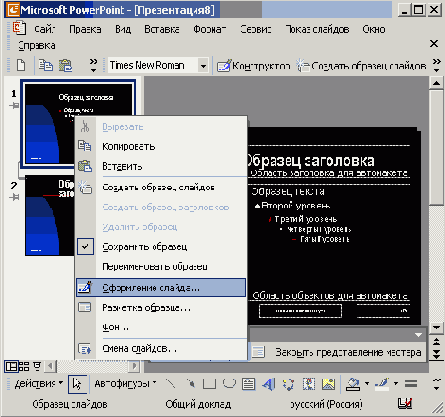Open the Вставка menu

[162, 29]
